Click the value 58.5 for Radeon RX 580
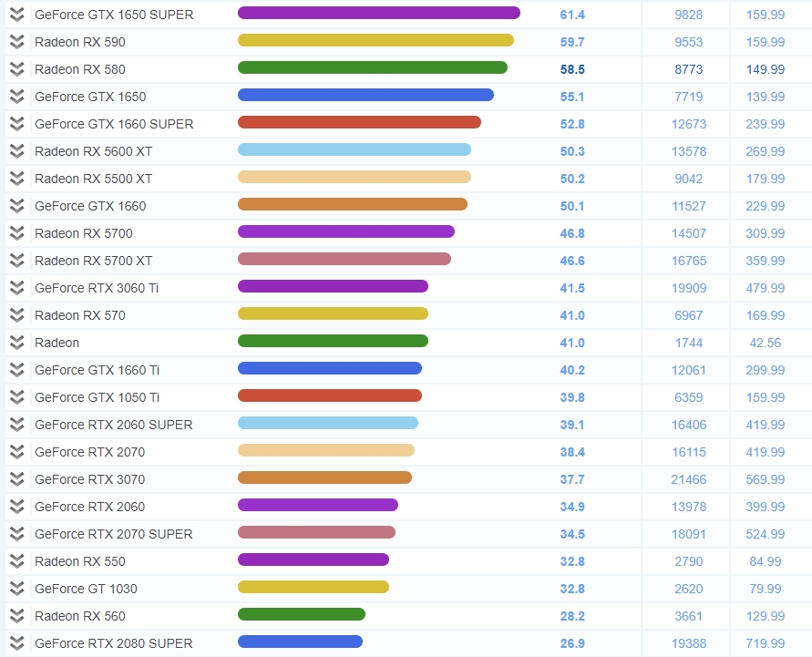The width and height of the screenshot is (812, 657). click(572, 69)
